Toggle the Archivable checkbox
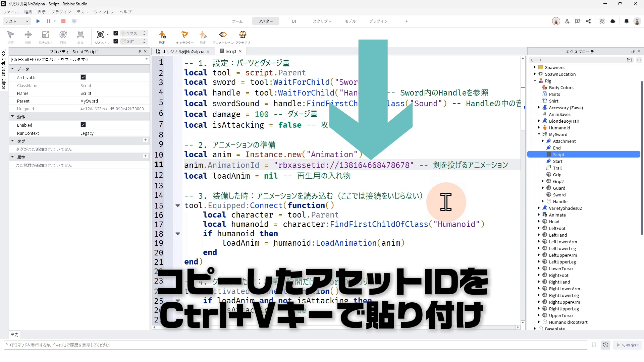Viewport: 644px width, 362px height. (x=83, y=77)
